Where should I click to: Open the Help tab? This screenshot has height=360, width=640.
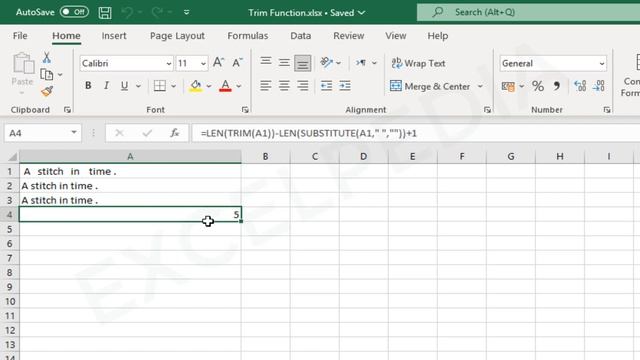(x=438, y=36)
